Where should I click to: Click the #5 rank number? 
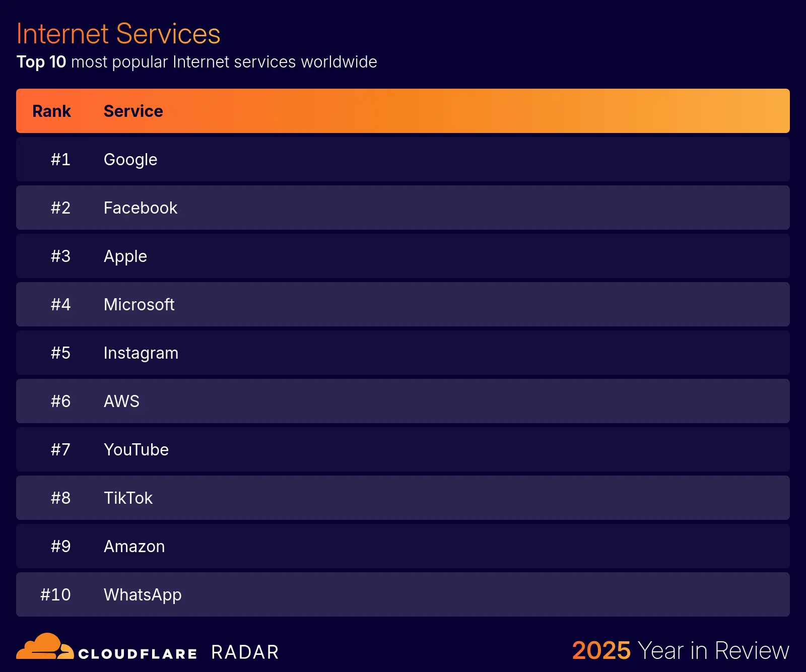click(x=60, y=353)
